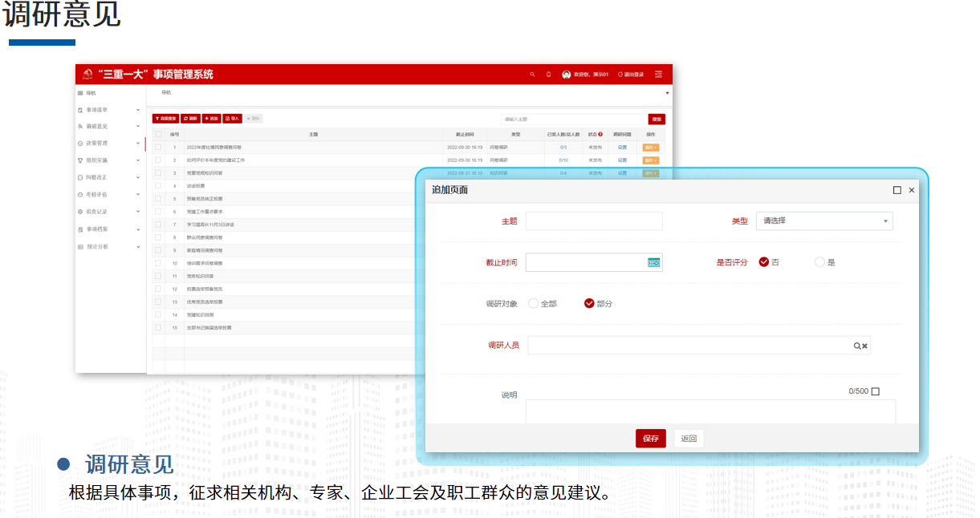Click the 纠错改正 sidebar icon
The width and height of the screenshot is (980, 518).
tap(80, 177)
